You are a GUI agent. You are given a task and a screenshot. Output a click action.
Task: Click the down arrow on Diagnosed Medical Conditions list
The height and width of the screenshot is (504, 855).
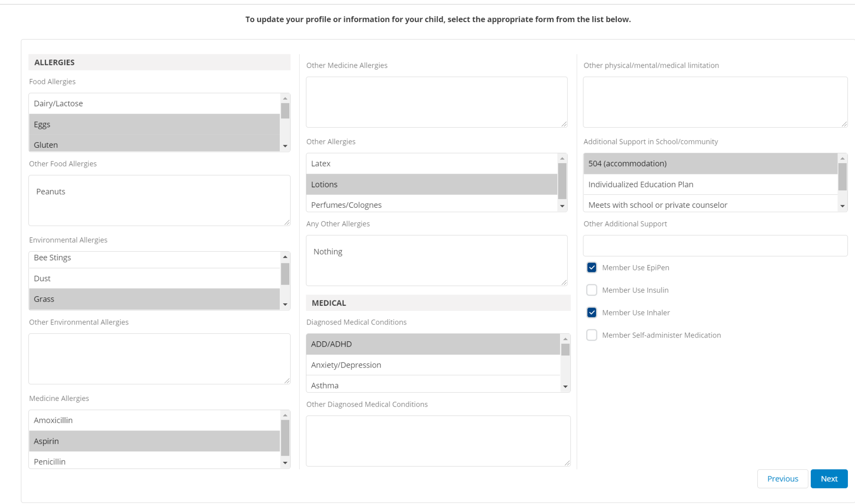[565, 386]
